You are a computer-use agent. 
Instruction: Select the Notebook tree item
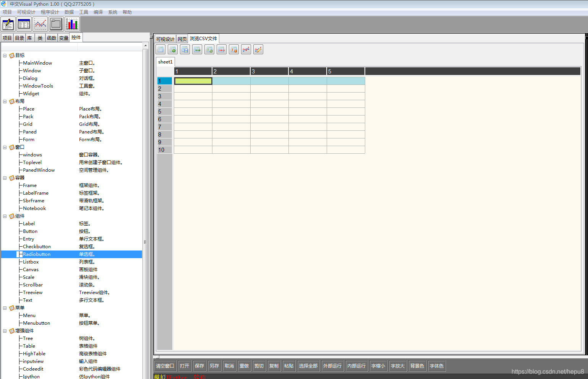(x=34, y=208)
